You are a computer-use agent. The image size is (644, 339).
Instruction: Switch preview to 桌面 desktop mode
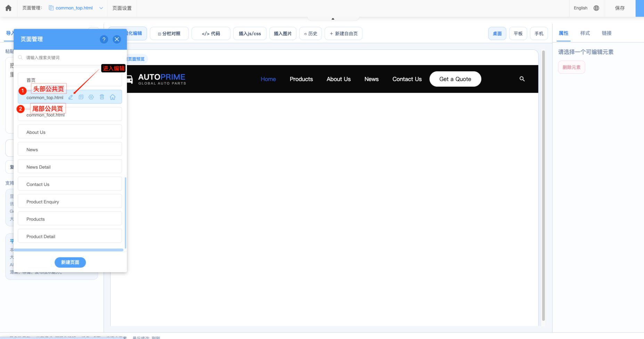coord(497,33)
